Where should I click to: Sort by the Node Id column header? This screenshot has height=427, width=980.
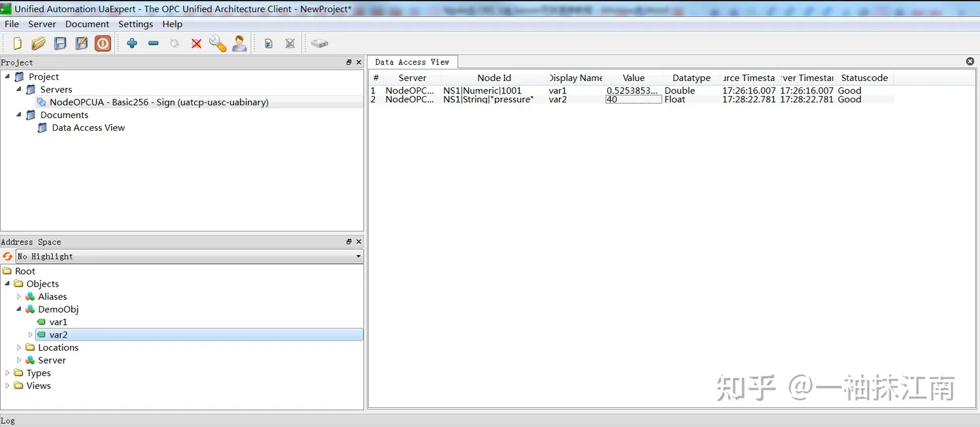pyautogui.click(x=494, y=78)
